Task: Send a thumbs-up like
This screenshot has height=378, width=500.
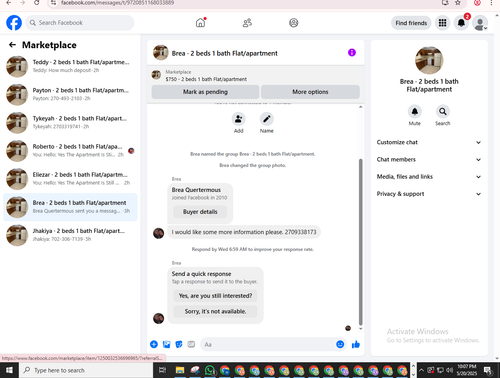Action: click(356, 344)
